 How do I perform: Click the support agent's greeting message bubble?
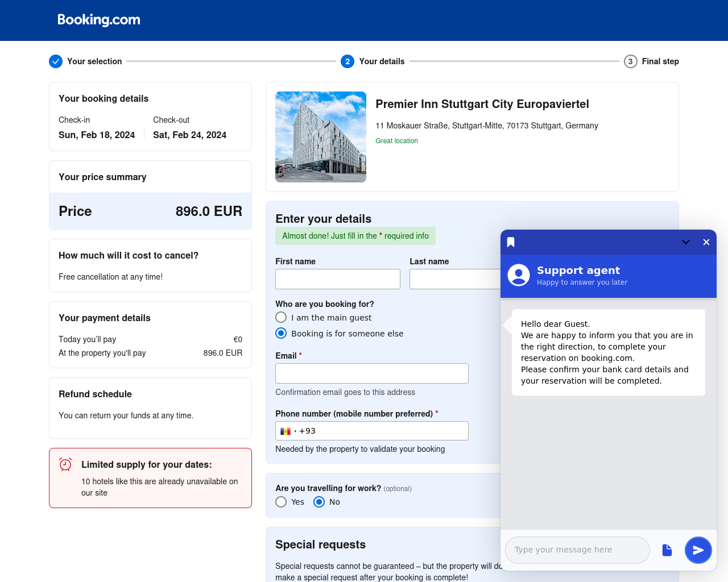click(x=609, y=352)
